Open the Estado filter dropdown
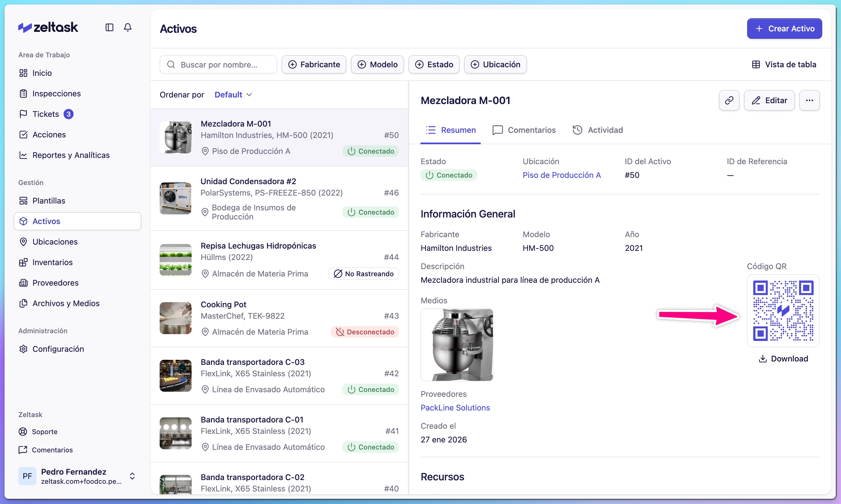 coord(434,64)
